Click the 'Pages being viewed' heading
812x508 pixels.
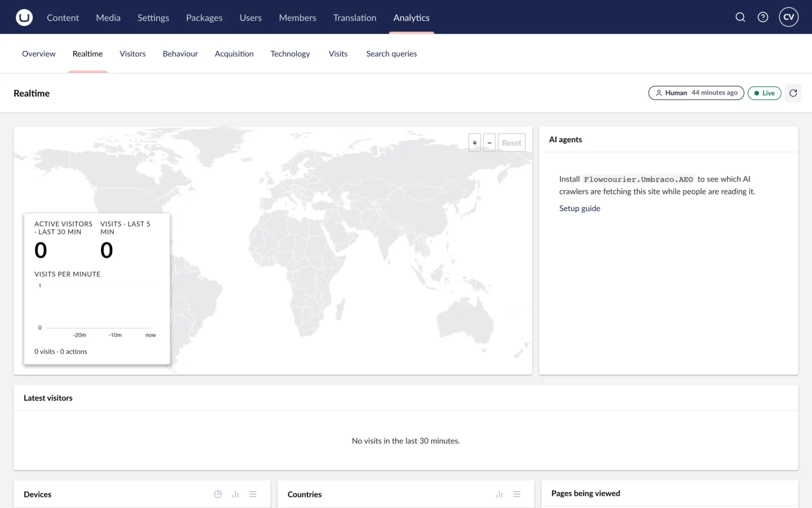tap(586, 493)
